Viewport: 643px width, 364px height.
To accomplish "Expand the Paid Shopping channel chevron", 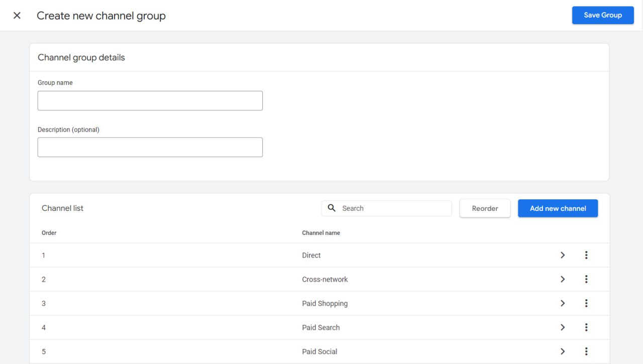I will (x=563, y=303).
